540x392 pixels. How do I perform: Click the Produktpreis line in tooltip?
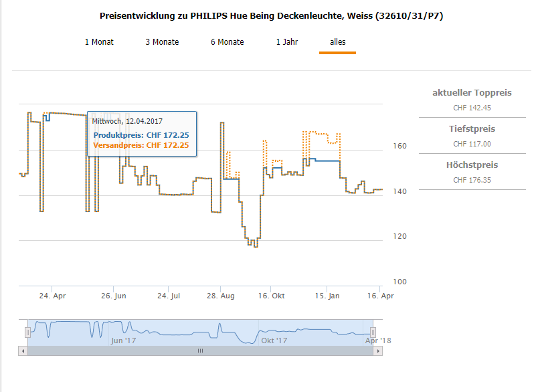click(x=141, y=135)
